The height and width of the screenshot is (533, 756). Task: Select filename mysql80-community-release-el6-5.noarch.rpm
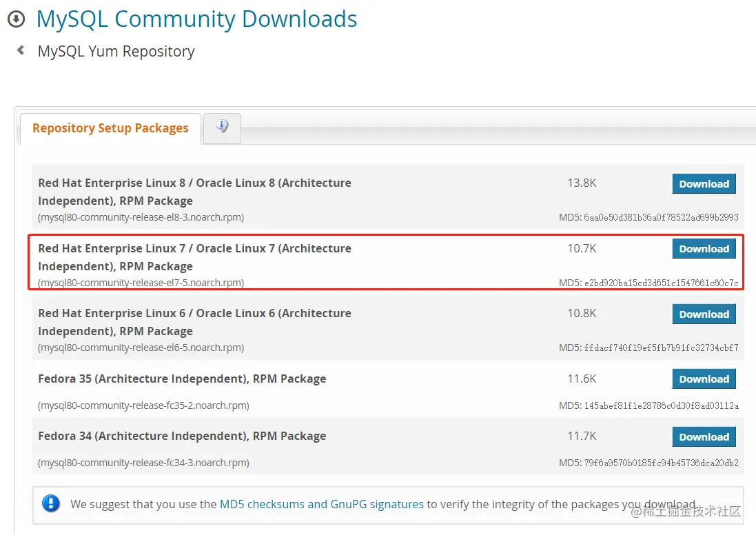tap(141, 348)
